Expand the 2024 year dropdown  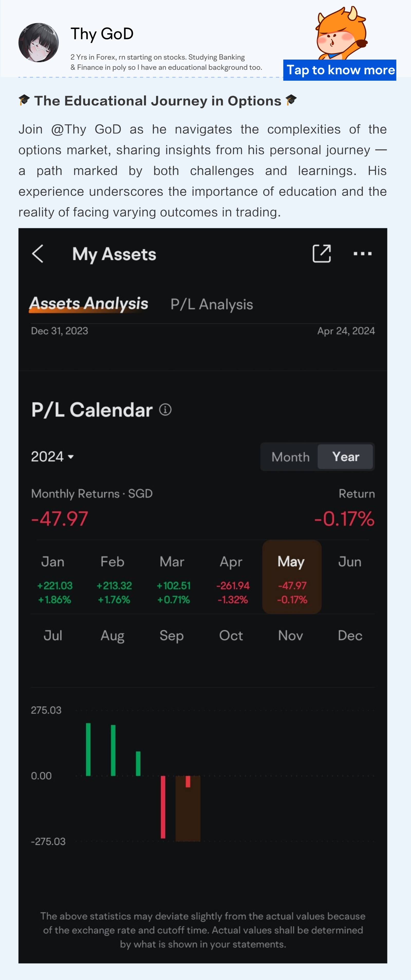click(x=52, y=457)
